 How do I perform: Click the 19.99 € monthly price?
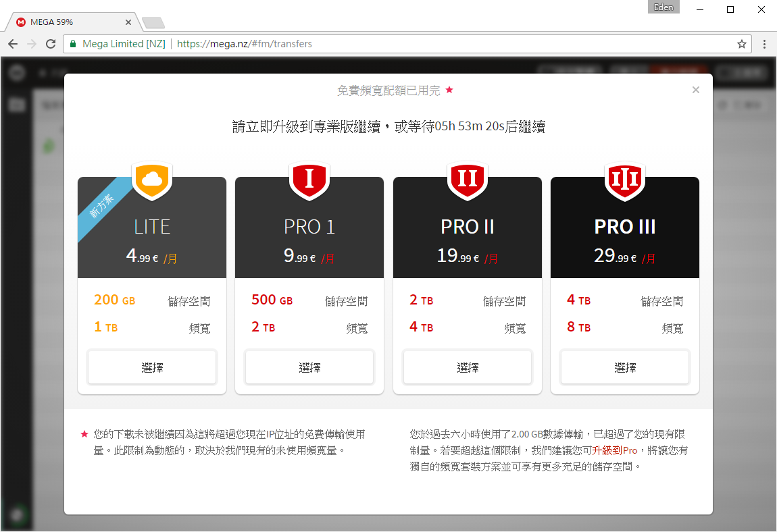(x=468, y=256)
